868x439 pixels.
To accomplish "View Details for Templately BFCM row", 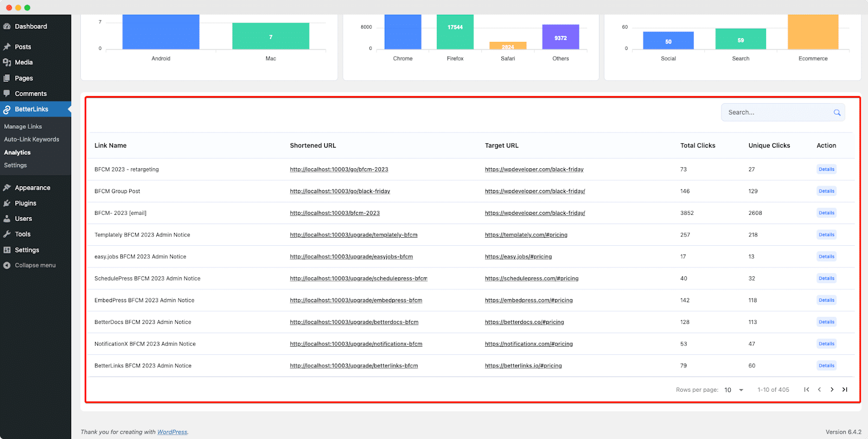I will pos(826,235).
